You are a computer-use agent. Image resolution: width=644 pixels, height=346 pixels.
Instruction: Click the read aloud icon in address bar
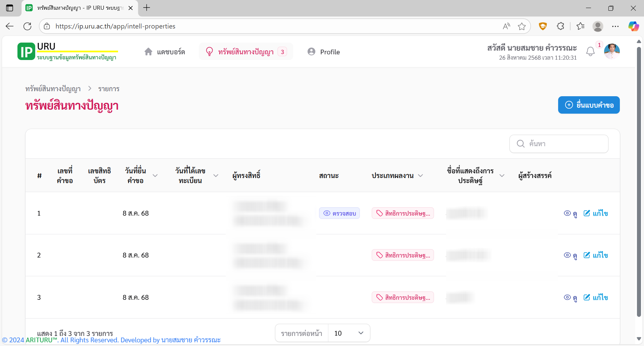click(x=506, y=26)
